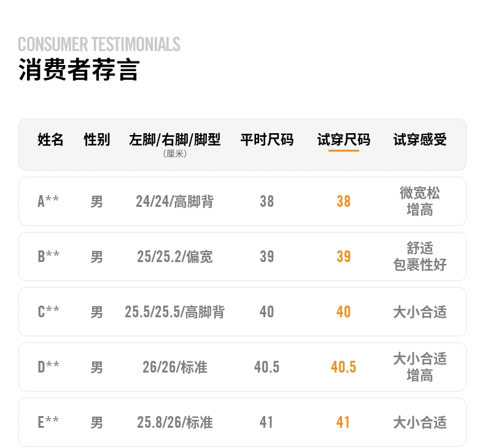
Task: Click the gray usual size '40.5'
Action: pos(267,368)
